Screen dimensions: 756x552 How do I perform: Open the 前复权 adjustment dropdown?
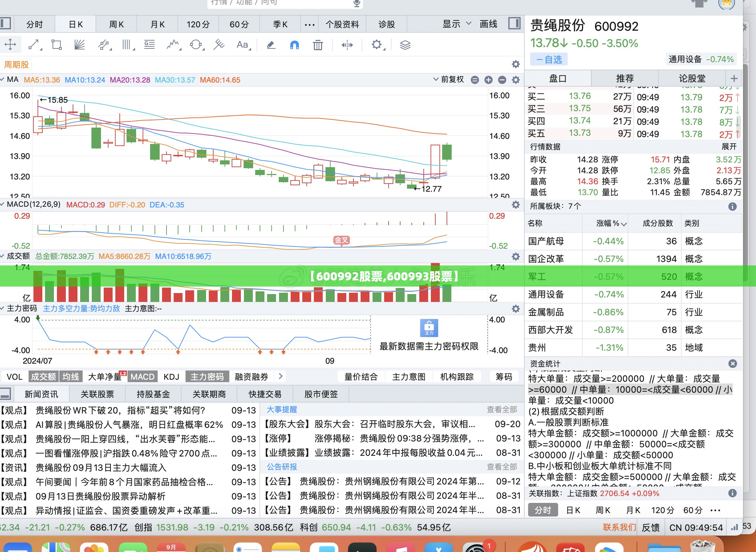point(448,79)
